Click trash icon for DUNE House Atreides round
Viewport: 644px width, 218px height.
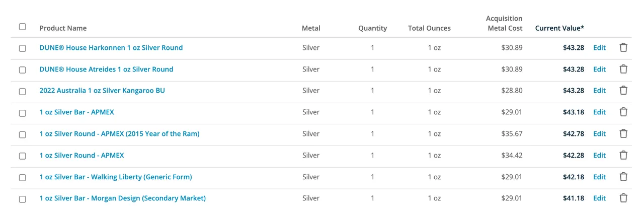point(623,69)
